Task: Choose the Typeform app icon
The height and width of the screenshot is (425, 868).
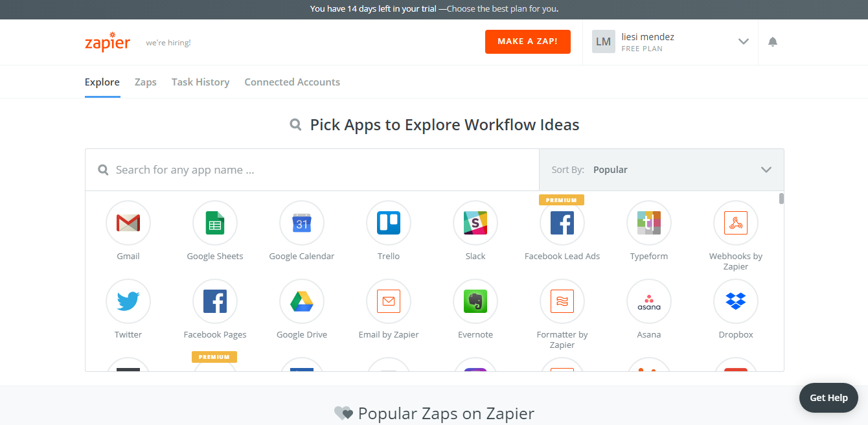Action: (649, 223)
